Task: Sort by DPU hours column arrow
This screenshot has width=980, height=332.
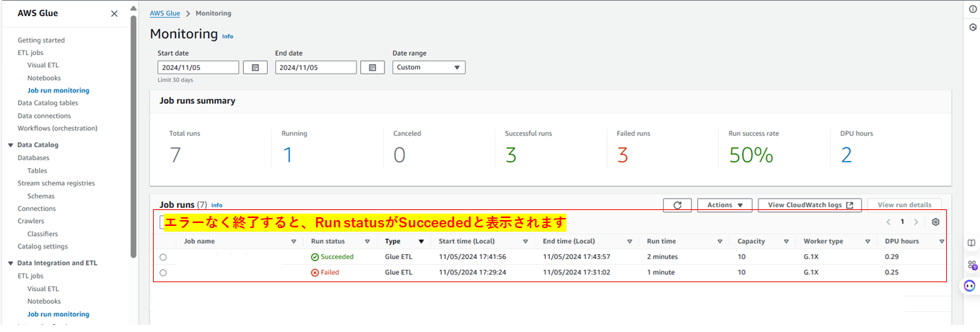Action: point(942,242)
